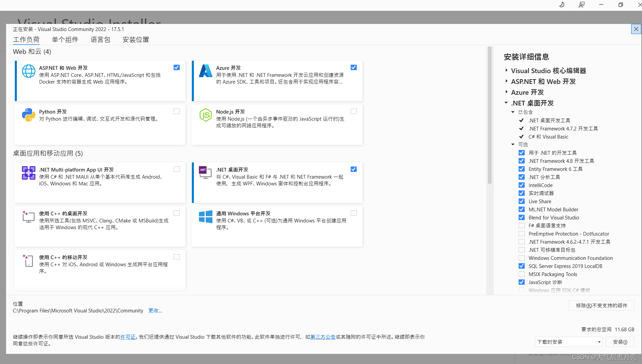Image resolution: width=642 pixels, height=364 pixels.
Task: Click the workloads list vertical scrollbar
Action: [490, 115]
